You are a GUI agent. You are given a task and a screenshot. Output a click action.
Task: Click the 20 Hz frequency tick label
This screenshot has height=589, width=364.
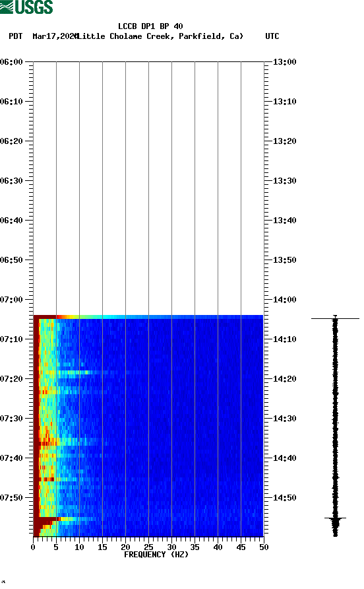click(125, 547)
